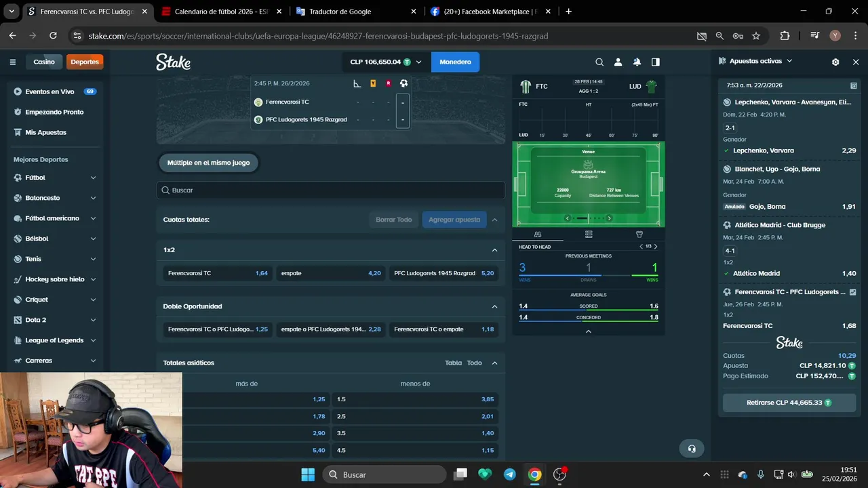Image resolution: width=868 pixels, height=488 pixels.
Task: Click the Chrome address bar URL
Action: tap(318, 36)
